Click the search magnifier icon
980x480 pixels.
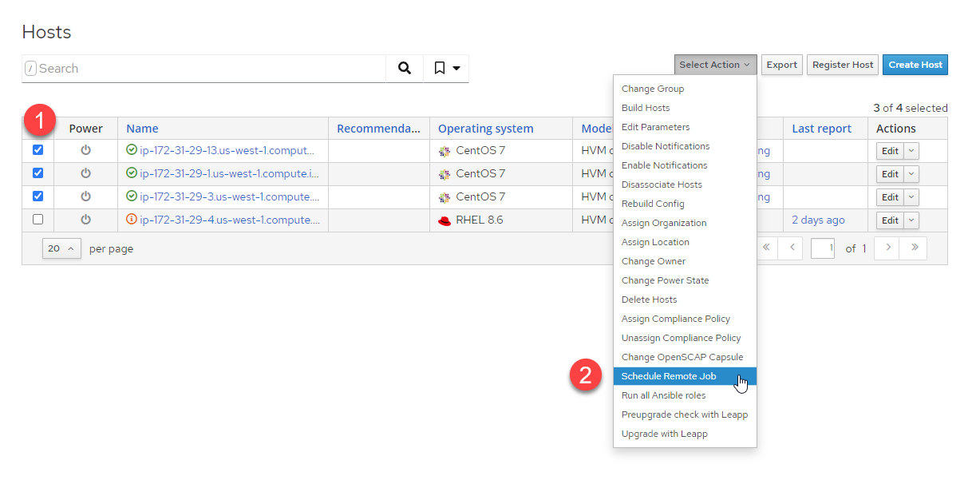click(x=405, y=69)
